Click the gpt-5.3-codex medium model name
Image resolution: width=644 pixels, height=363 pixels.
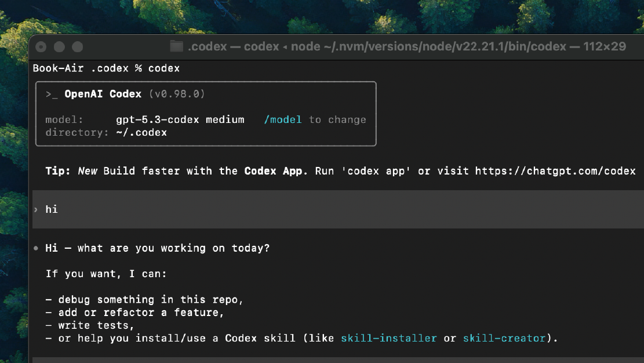point(180,119)
